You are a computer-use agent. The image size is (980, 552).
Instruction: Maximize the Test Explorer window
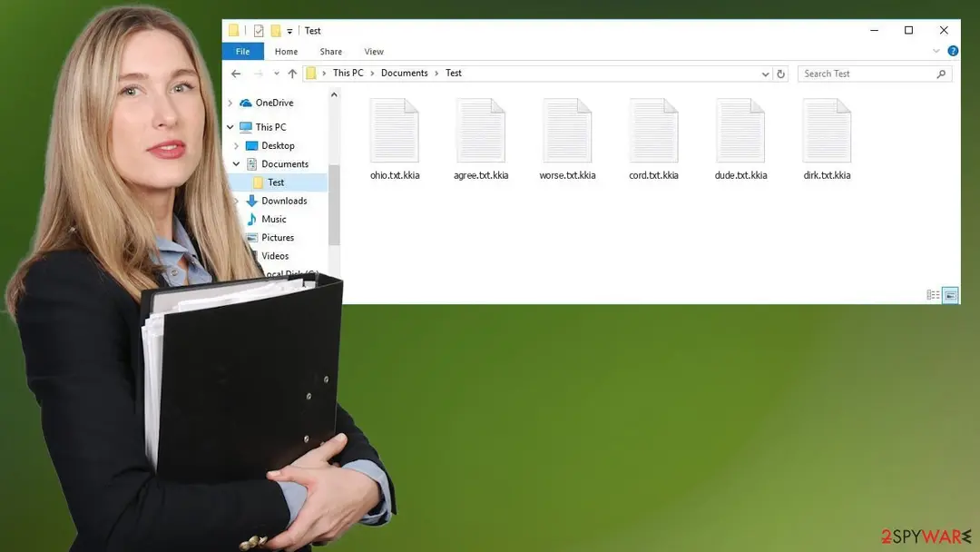908,30
